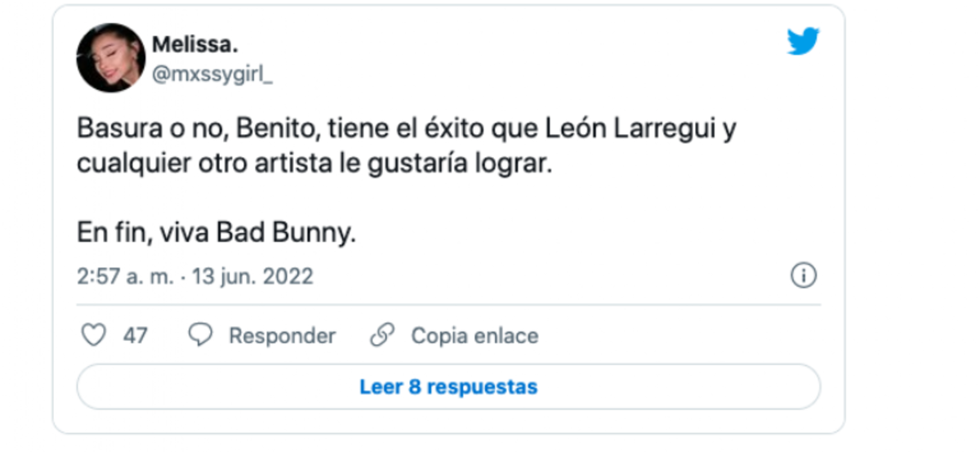Click the "Copia enlace" text
This screenshot has height=452, width=980.
pos(474,336)
